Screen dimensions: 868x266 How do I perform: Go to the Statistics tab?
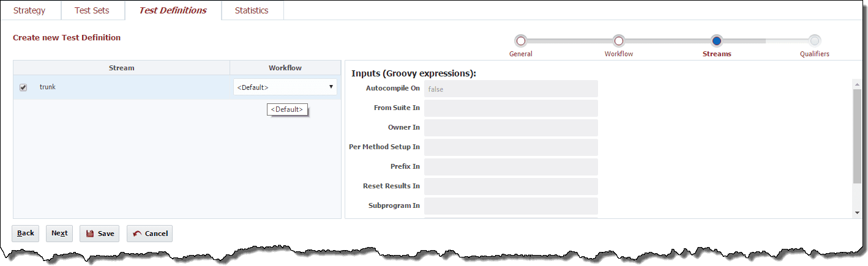pos(252,10)
